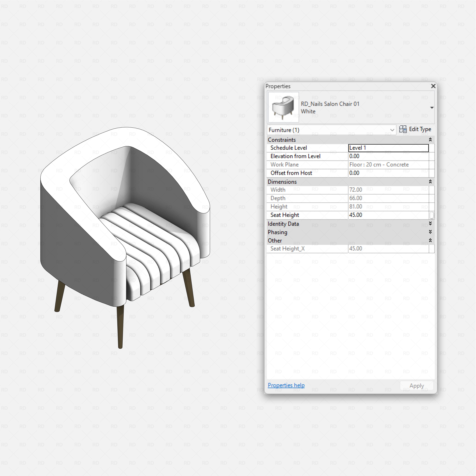This screenshot has width=476, height=476.
Task: Collapse the Dimensions section
Action: (x=430, y=182)
